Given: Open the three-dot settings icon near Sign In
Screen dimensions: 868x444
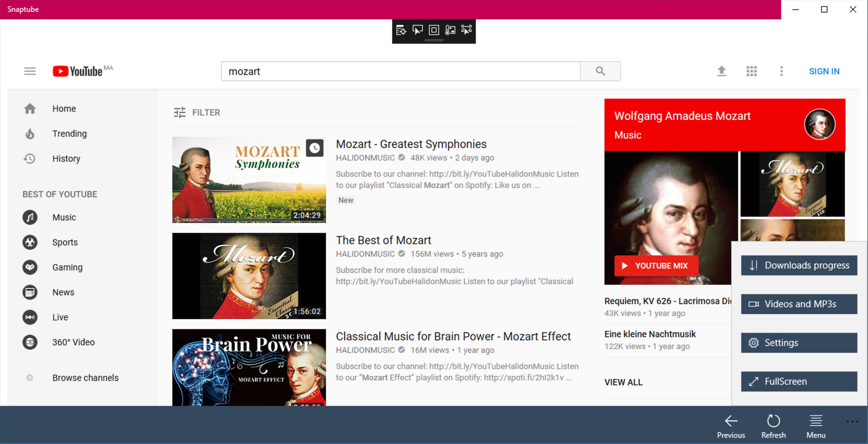Looking at the screenshot, I should (x=782, y=71).
